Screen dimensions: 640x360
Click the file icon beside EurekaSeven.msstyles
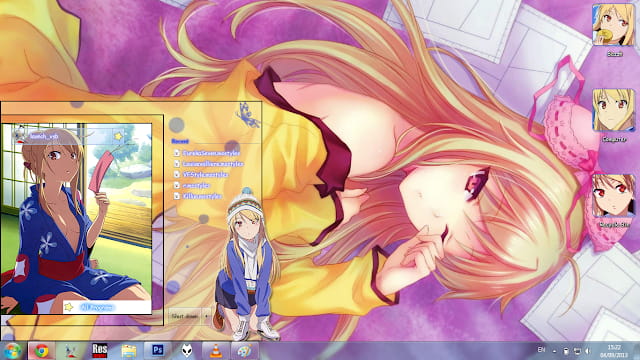[176, 153]
